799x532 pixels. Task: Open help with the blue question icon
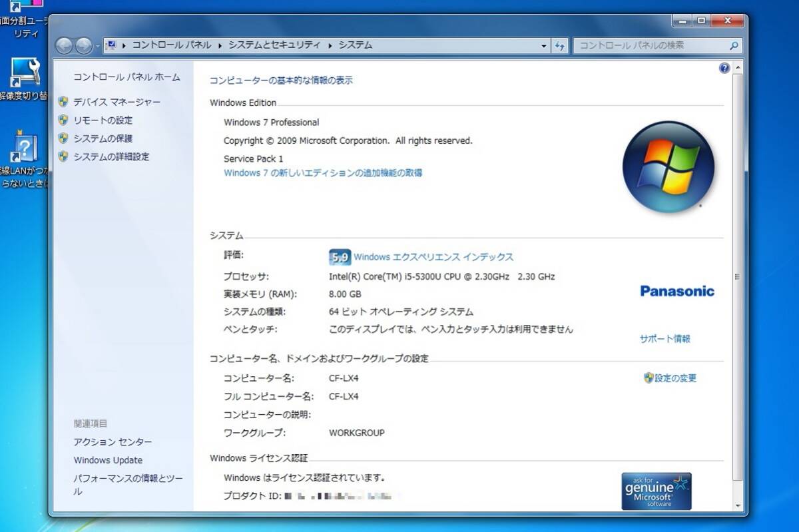(x=724, y=68)
